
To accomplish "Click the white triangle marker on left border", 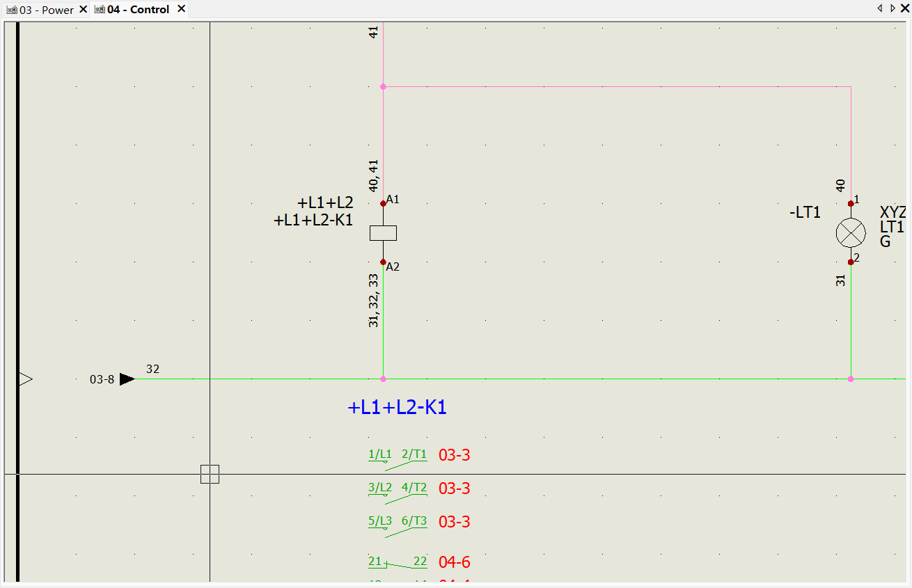I will point(26,379).
